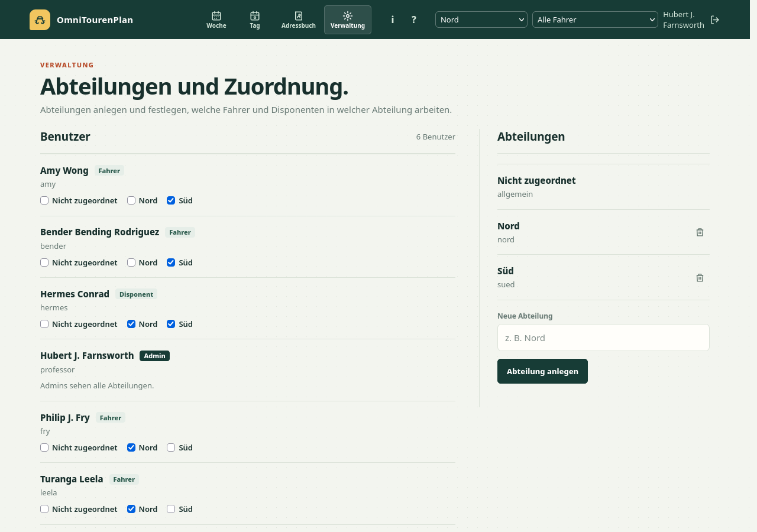Click the OmniTourenPlan car logo icon
Screen dimensions: 757x532
tap(40, 20)
